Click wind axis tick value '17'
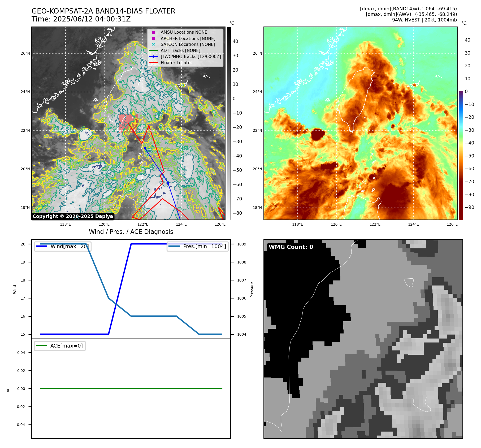The width and height of the screenshot is (481, 448). point(23,298)
